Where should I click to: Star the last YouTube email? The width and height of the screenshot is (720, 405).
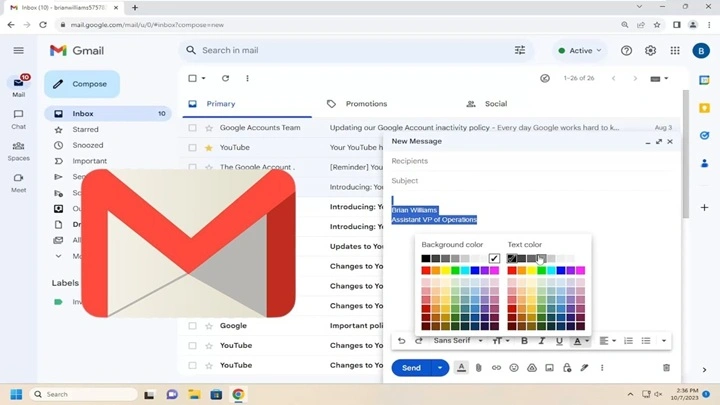pos(209,366)
